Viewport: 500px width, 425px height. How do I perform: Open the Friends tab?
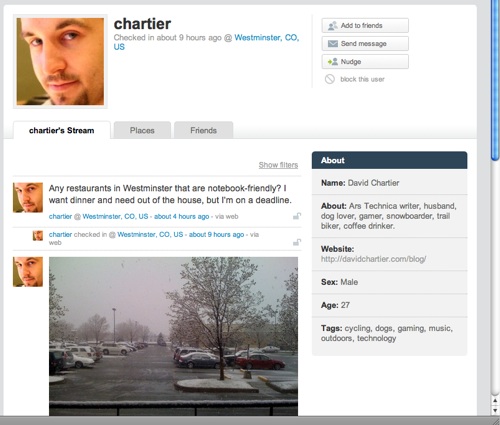(x=203, y=130)
